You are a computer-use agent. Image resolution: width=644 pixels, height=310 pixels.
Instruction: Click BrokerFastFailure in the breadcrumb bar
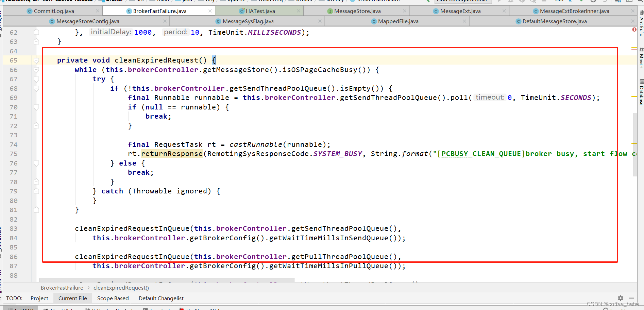click(62, 288)
